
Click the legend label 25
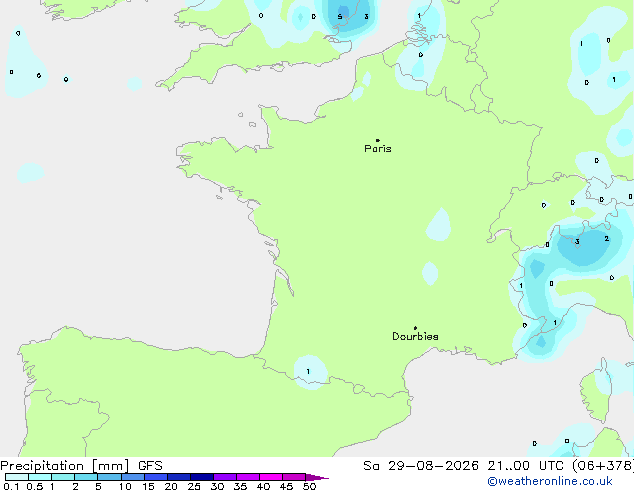(194, 486)
